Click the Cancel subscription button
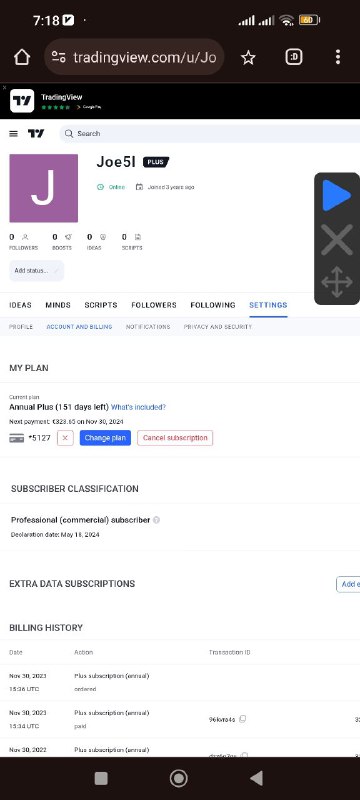The width and height of the screenshot is (360, 800). tap(175, 438)
